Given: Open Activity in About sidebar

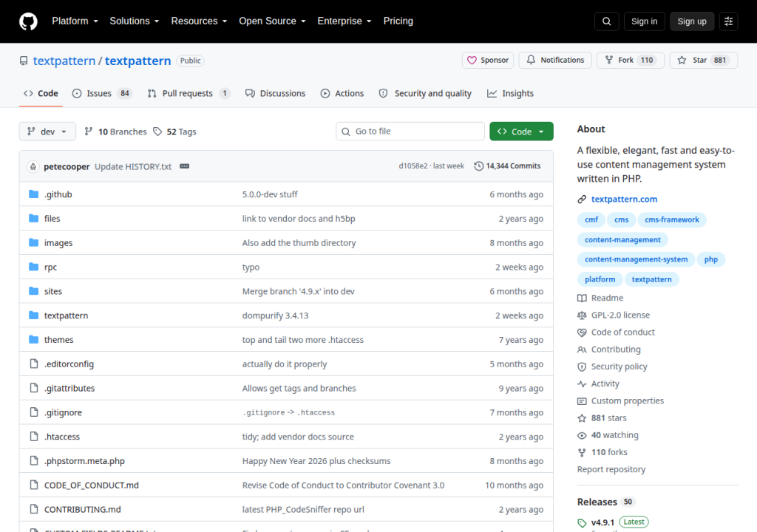Looking at the screenshot, I should click(598, 383).
